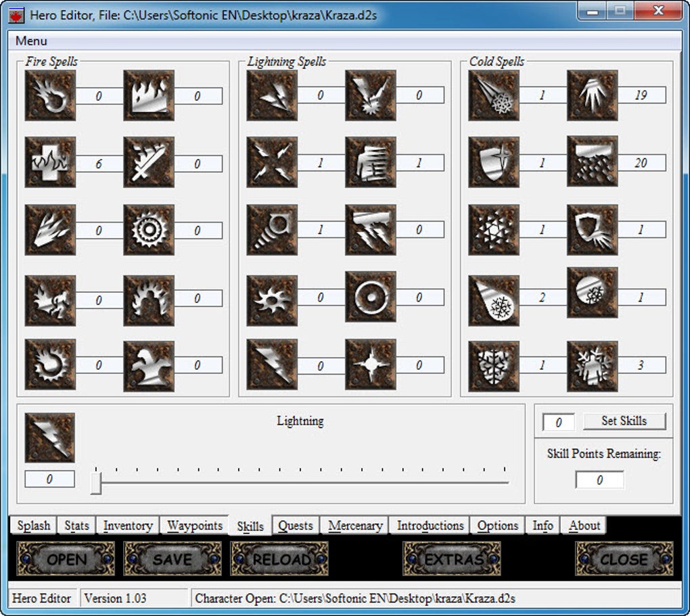Go to the Options tab
This screenshot has height=616, width=690.
tap(498, 525)
